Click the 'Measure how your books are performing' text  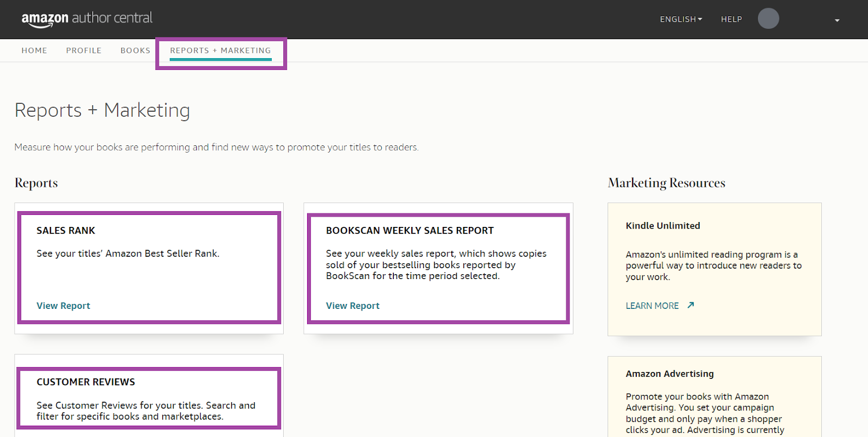(216, 147)
